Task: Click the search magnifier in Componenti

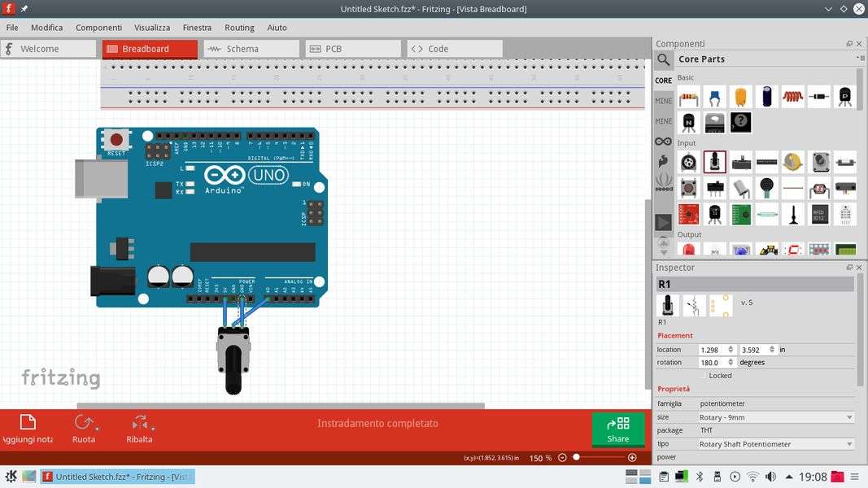Action: point(664,59)
